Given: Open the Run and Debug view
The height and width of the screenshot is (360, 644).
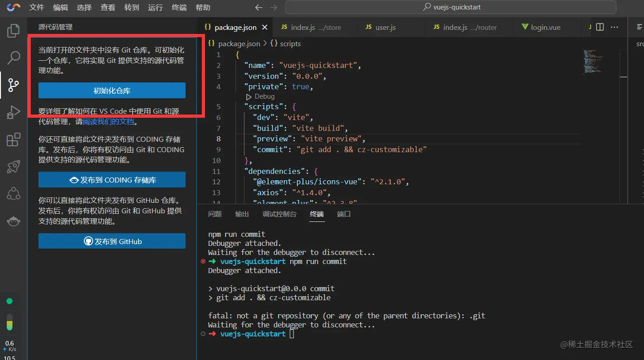Looking at the screenshot, I should pos(14,112).
